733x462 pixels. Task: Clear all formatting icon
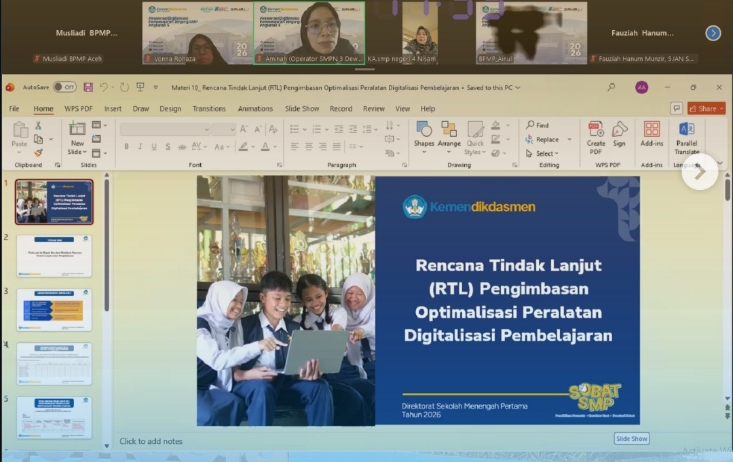(x=273, y=129)
